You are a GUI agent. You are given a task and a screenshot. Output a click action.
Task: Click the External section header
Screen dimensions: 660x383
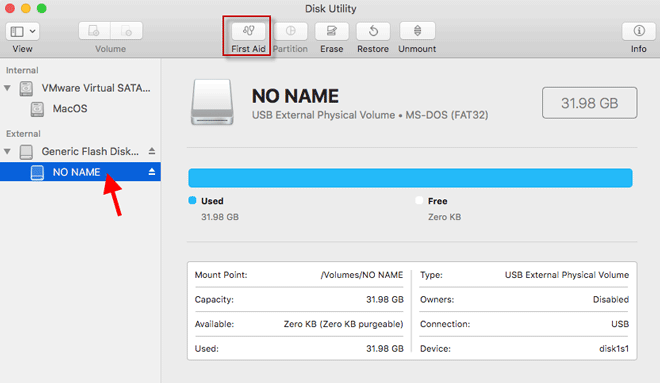point(23,134)
